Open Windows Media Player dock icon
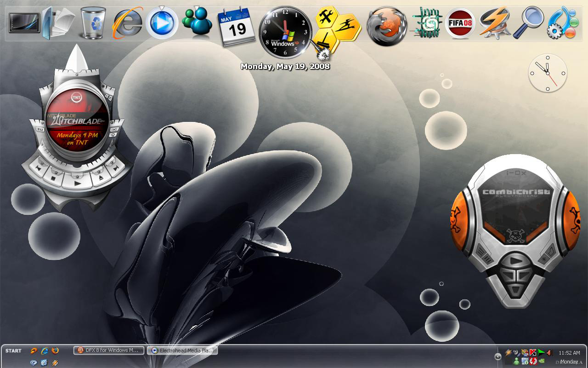The width and height of the screenshot is (588, 368). [162, 22]
